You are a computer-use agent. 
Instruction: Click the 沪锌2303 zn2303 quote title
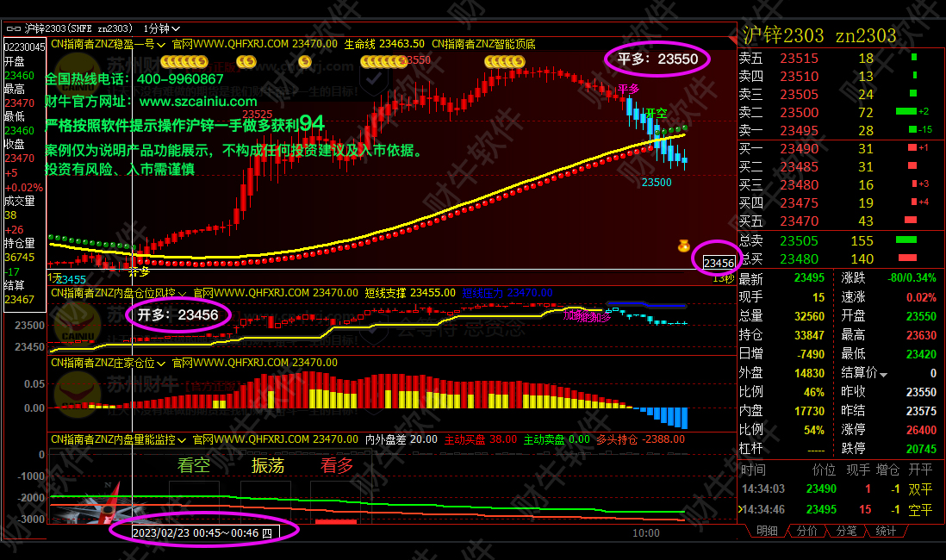(x=818, y=35)
